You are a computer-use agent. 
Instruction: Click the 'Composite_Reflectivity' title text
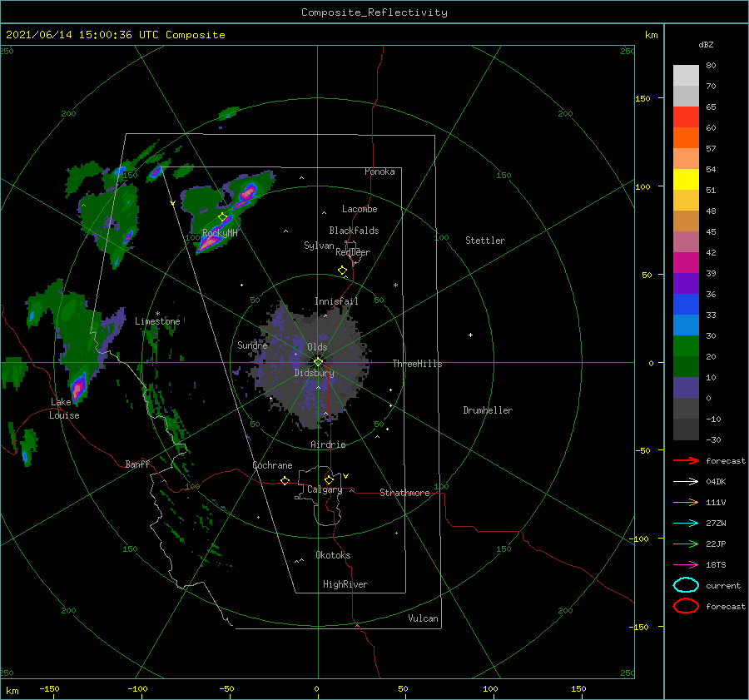click(374, 12)
